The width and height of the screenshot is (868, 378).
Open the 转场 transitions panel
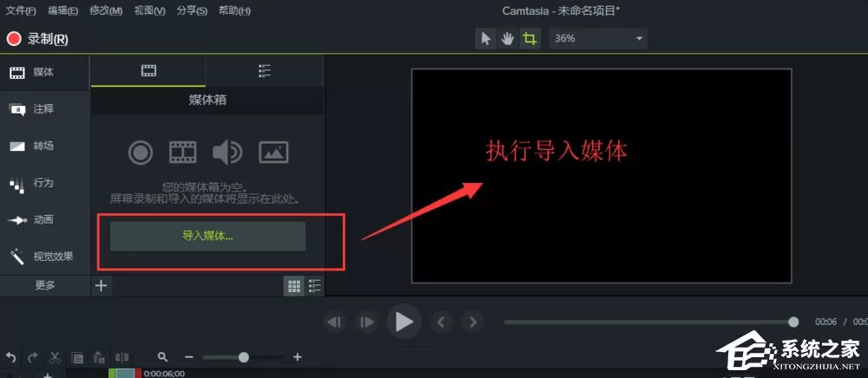click(44, 146)
